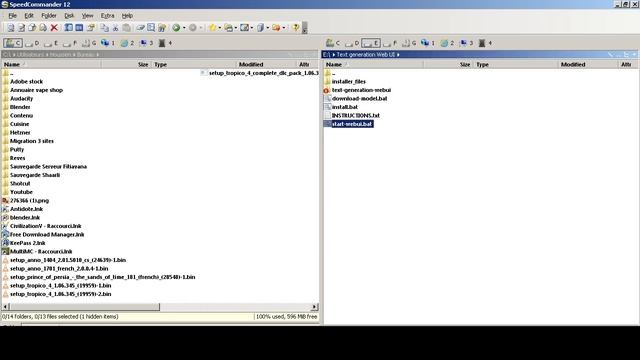Select drive G in right panel drive bar
Viewport: 640px width, 360px height.
coord(409,43)
